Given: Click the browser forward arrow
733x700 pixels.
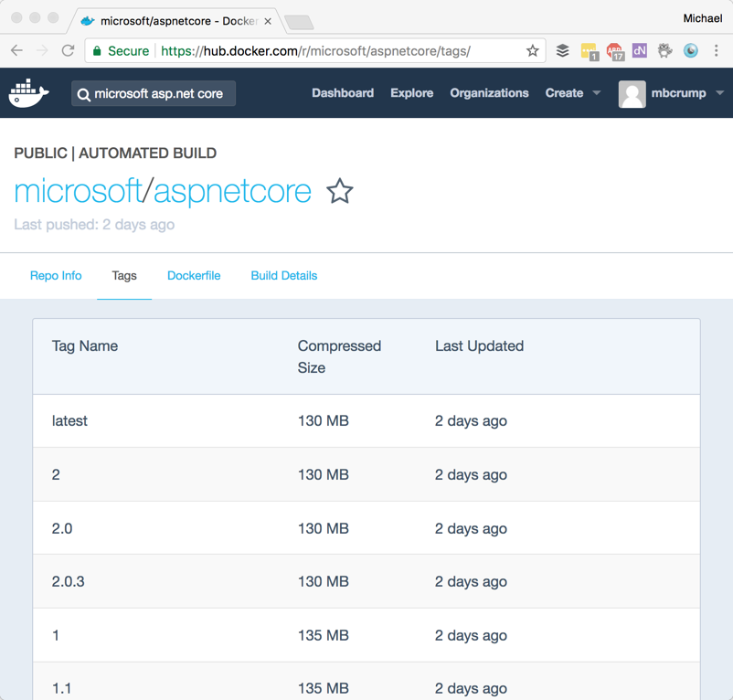Looking at the screenshot, I should 42,50.
